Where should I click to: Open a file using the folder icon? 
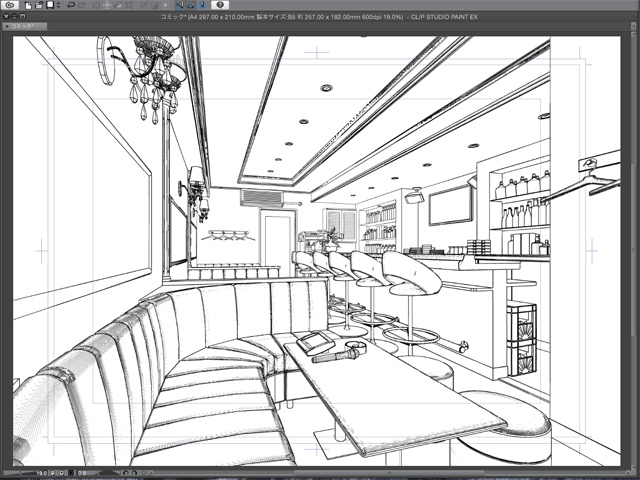tap(39, 5)
